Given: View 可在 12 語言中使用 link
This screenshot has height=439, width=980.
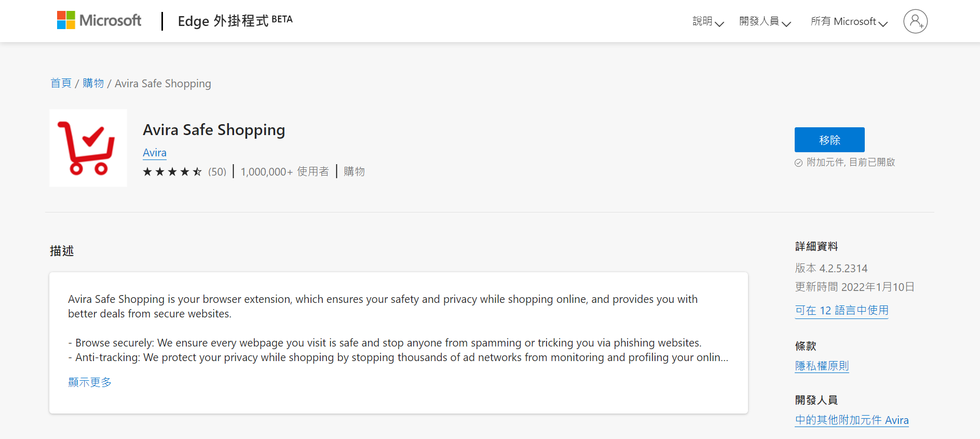Looking at the screenshot, I should click(x=841, y=310).
